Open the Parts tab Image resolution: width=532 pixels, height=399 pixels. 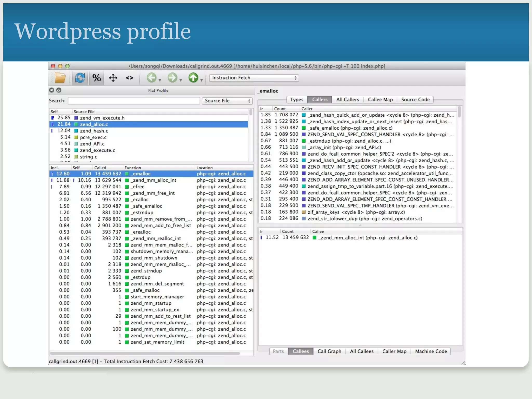(x=278, y=351)
